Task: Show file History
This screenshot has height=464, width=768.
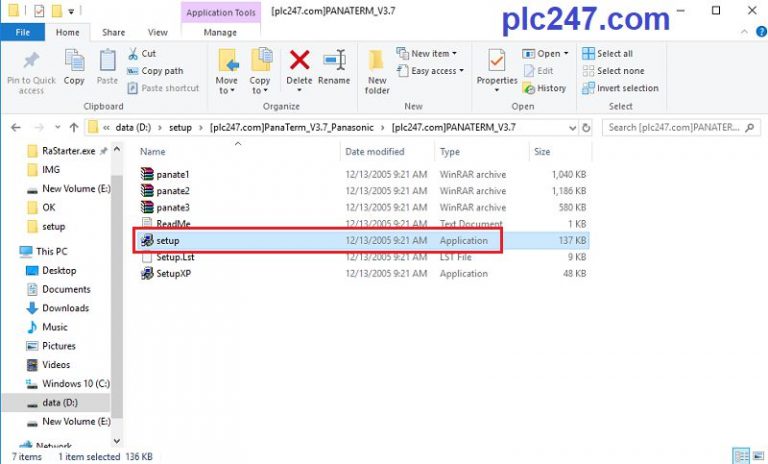Action: pos(544,88)
